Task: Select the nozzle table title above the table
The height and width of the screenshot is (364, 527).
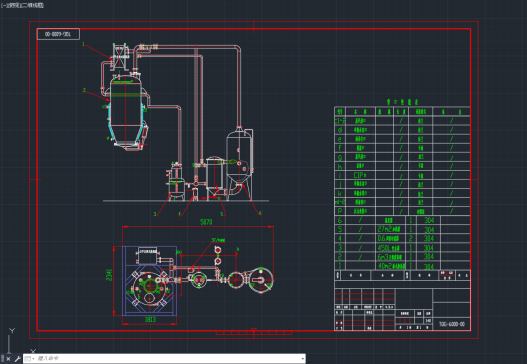Action: click(x=402, y=102)
